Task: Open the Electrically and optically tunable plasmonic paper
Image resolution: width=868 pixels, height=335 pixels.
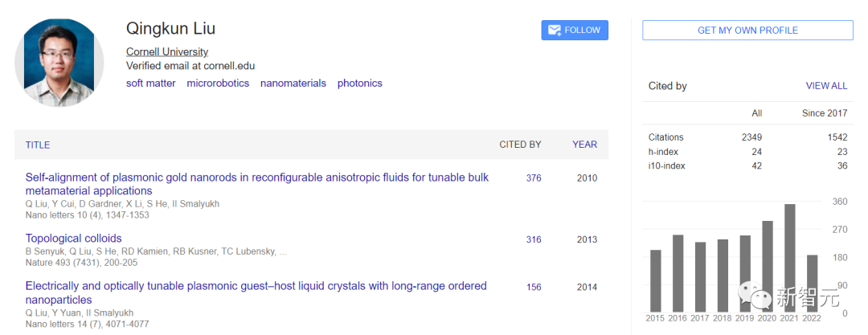Action: click(x=256, y=286)
